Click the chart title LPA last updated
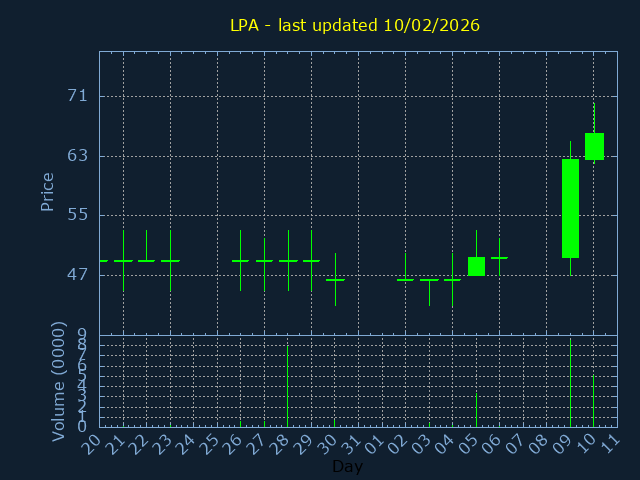 tap(355, 25)
